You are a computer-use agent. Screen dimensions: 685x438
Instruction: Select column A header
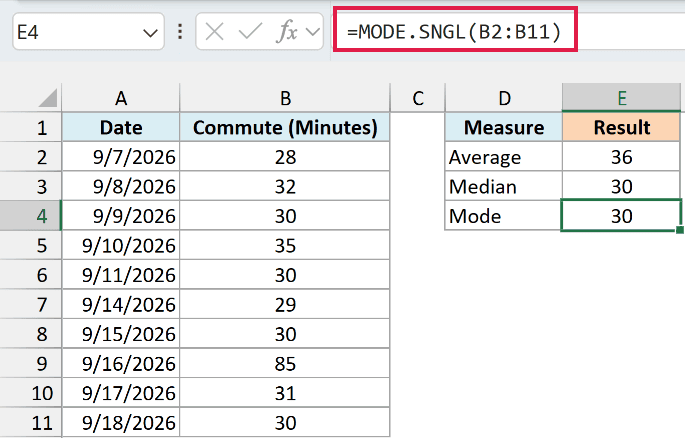121,98
